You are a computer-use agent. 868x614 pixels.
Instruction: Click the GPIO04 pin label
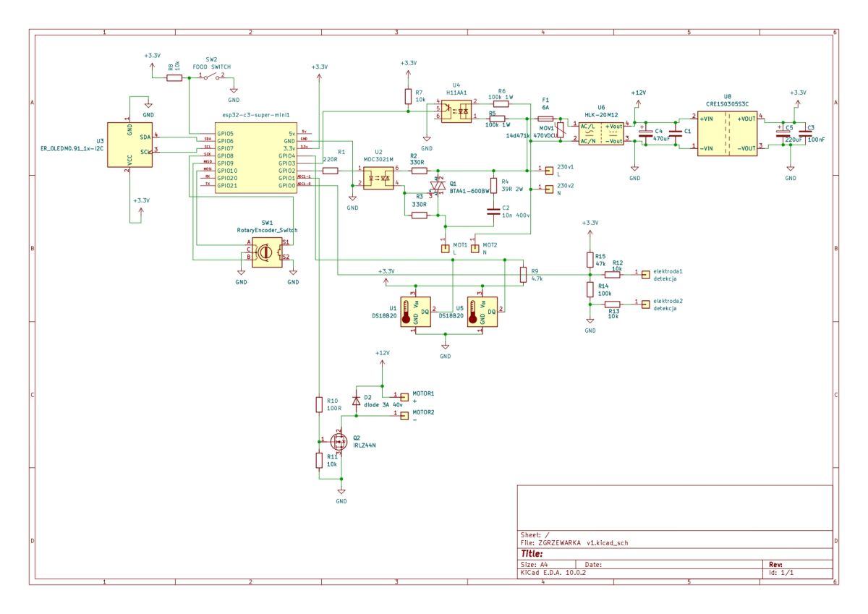[x=286, y=155]
